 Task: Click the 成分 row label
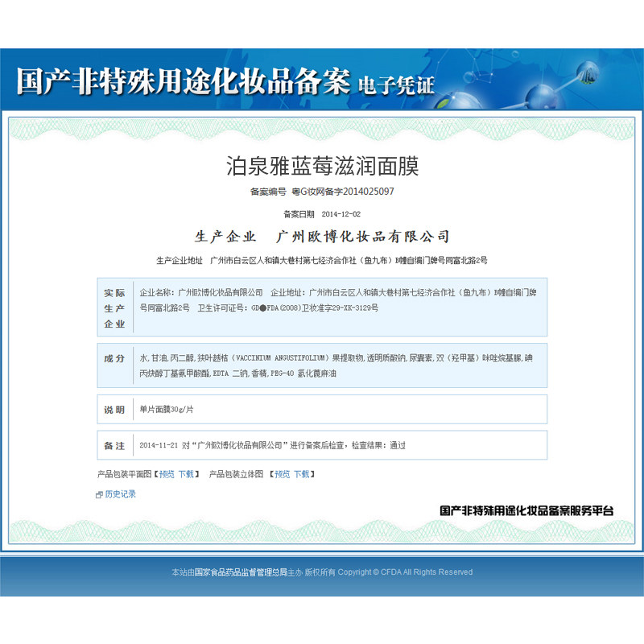point(114,358)
